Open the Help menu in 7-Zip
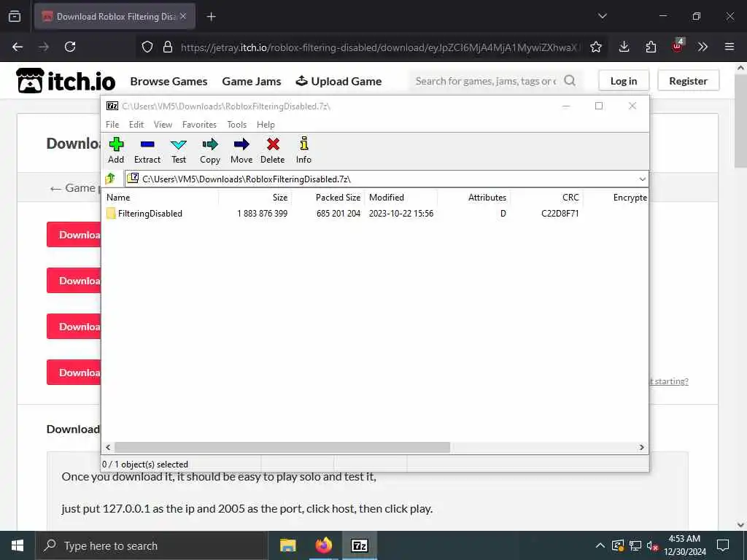Screen dimensions: 747x560 [266, 124]
